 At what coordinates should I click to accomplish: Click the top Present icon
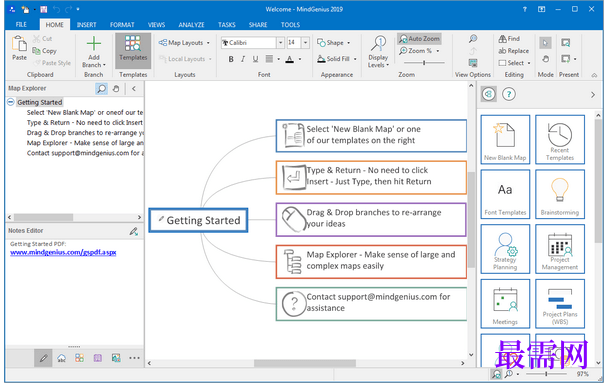click(566, 43)
